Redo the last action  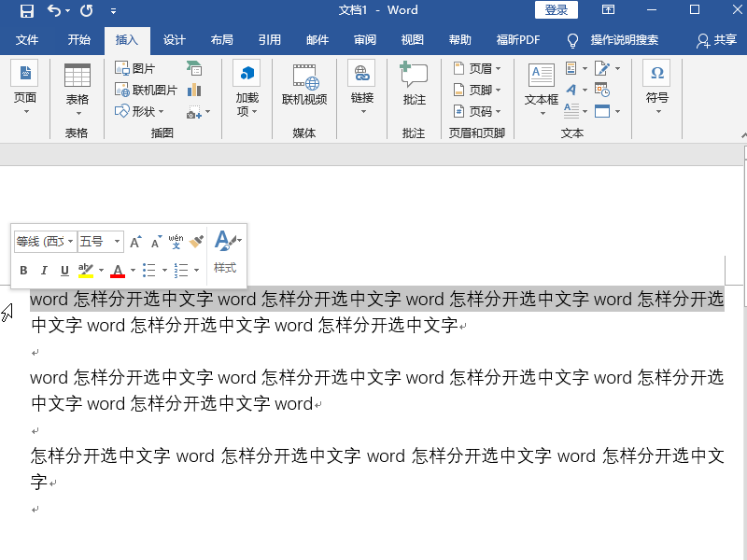tap(86, 10)
